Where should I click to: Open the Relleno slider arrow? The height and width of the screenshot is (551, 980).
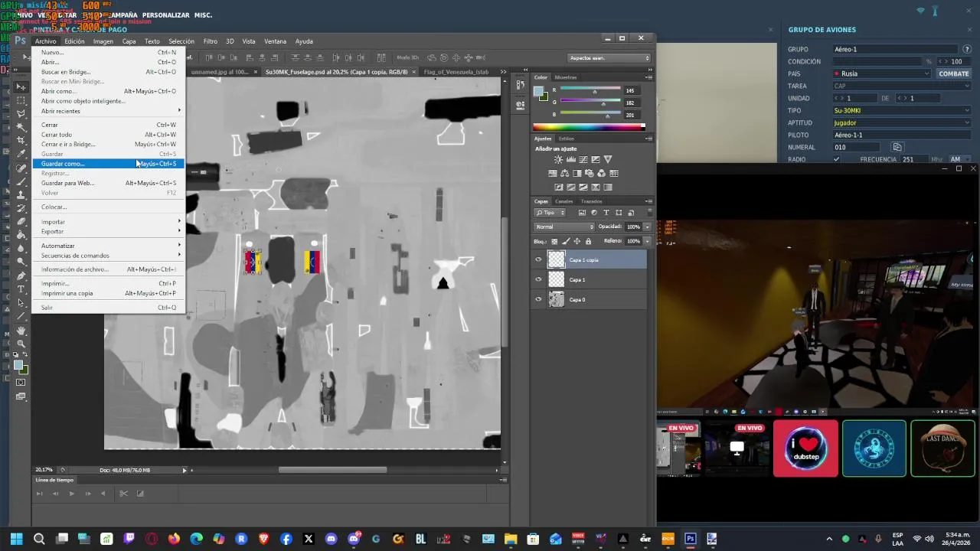pyautogui.click(x=647, y=241)
